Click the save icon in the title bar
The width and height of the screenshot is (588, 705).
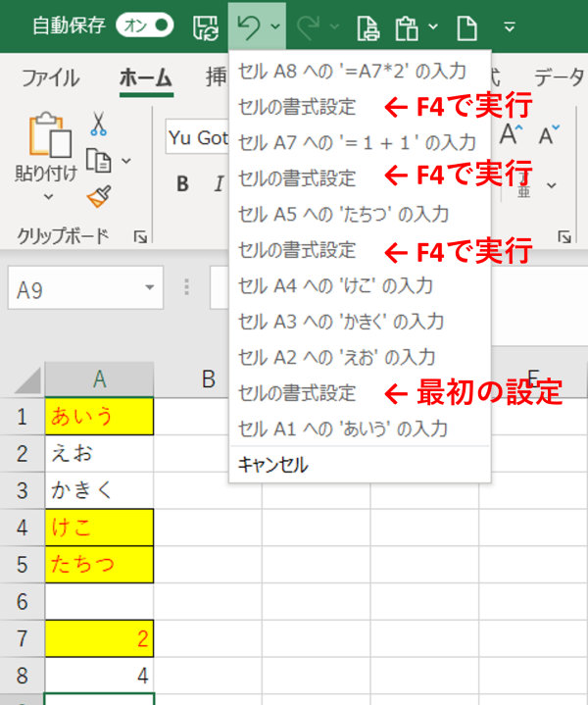pyautogui.click(x=204, y=26)
